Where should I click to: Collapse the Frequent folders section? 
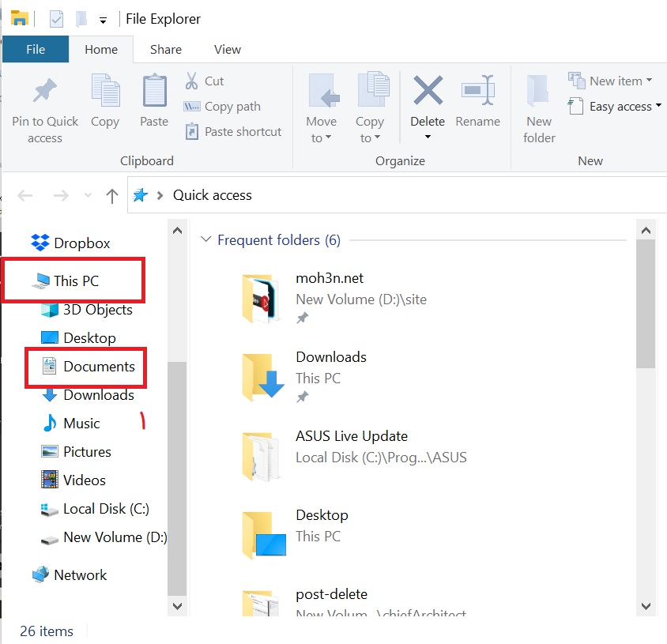207,240
